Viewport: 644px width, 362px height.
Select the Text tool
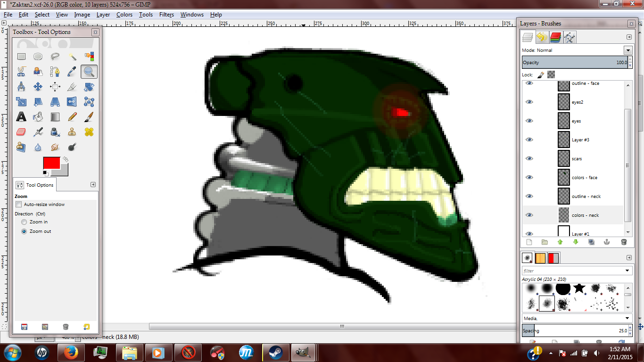point(21,116)
